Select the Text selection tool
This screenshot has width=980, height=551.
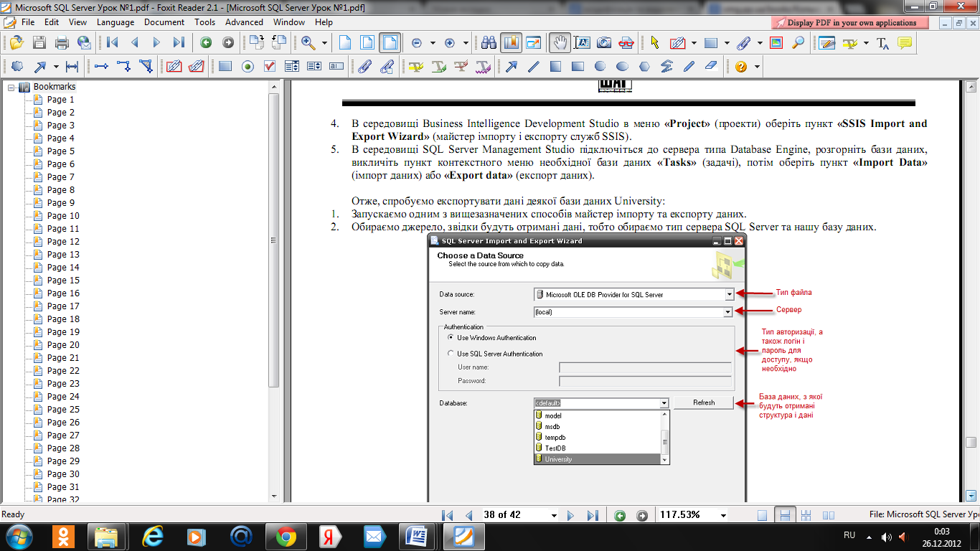(581, 42)
